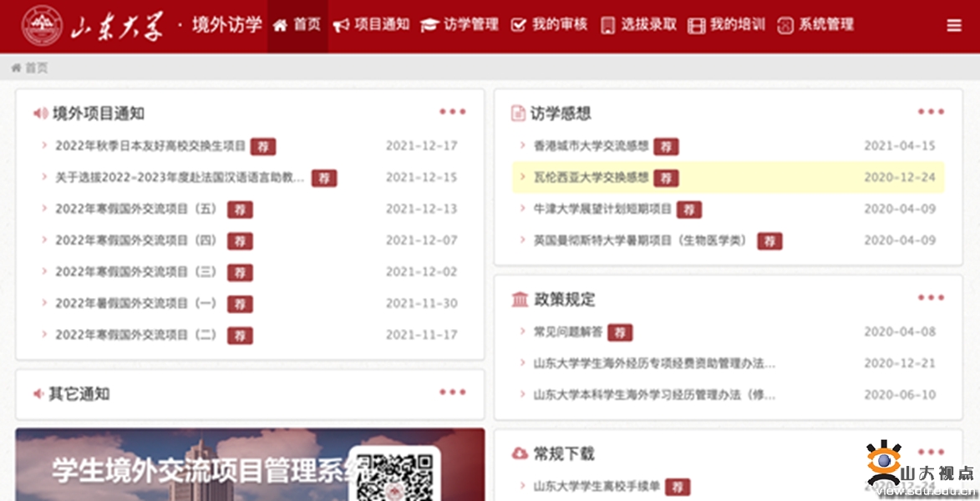This screenshot has width=980, height=501.
Task: Expand more options for 境外项目通知 panel
Action: click(452, 112)
